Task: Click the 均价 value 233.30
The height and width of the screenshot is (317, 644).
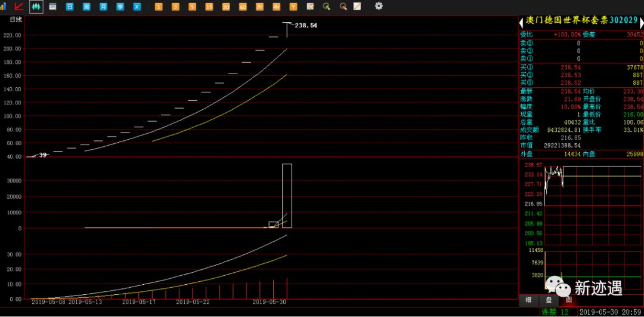Action: pos(633,91)
